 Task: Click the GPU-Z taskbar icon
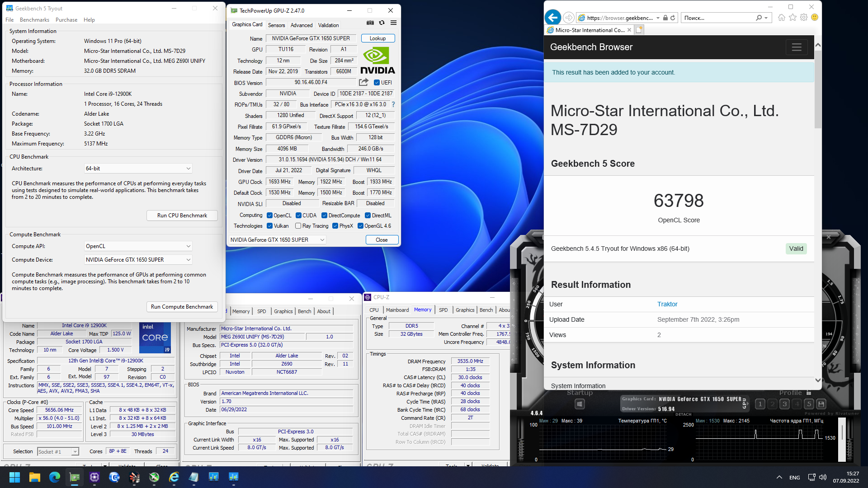point(75,477)
